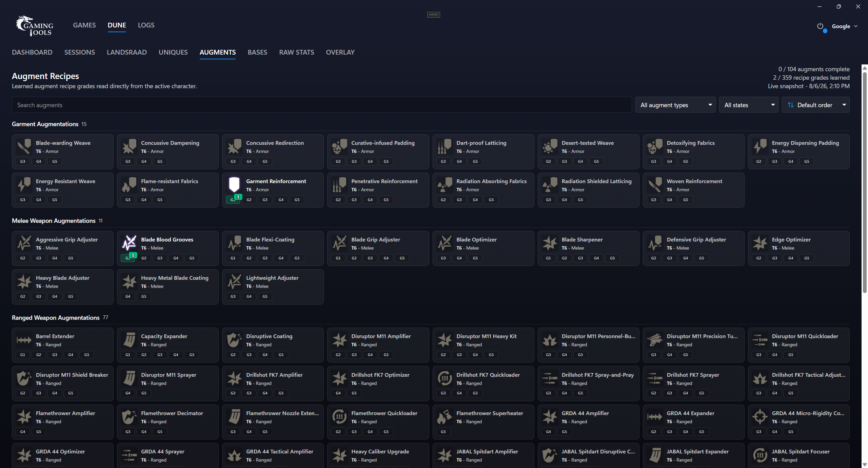The image size is (868, 468).
Task: Click the Blade Sharpener star icon
Action: point(550,243)
